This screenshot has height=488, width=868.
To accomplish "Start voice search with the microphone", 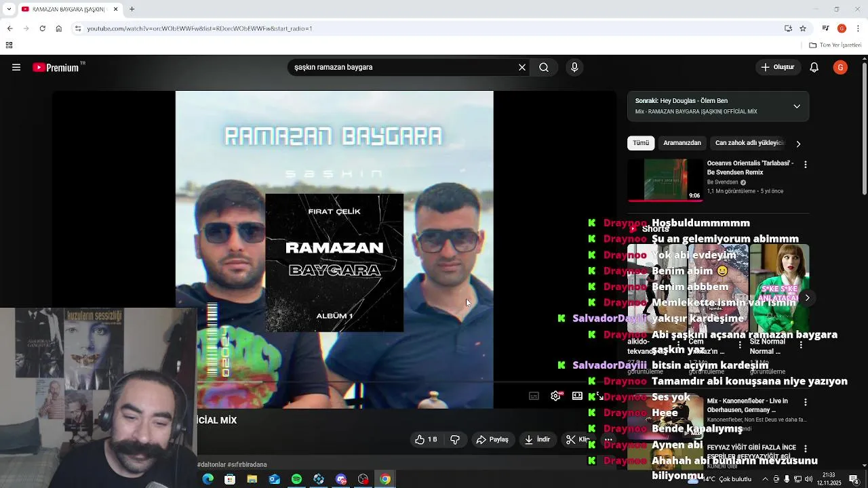I will [x=574, y=67].
